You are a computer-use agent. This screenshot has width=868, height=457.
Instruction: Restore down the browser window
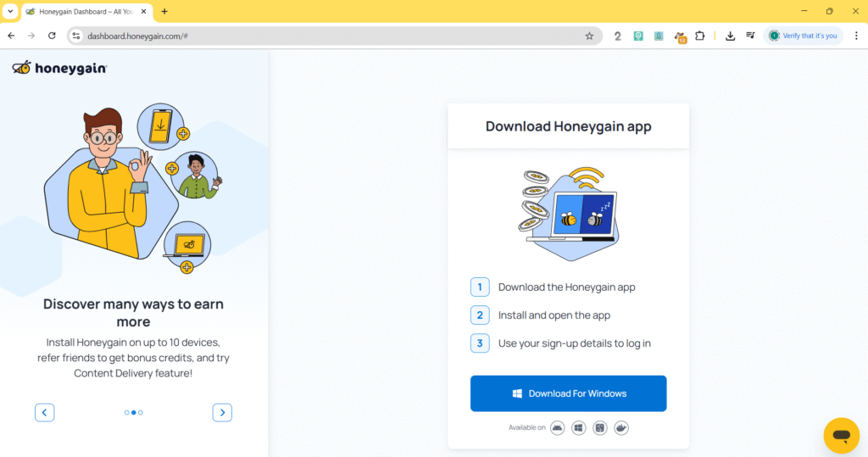click(x=829, y=11)
